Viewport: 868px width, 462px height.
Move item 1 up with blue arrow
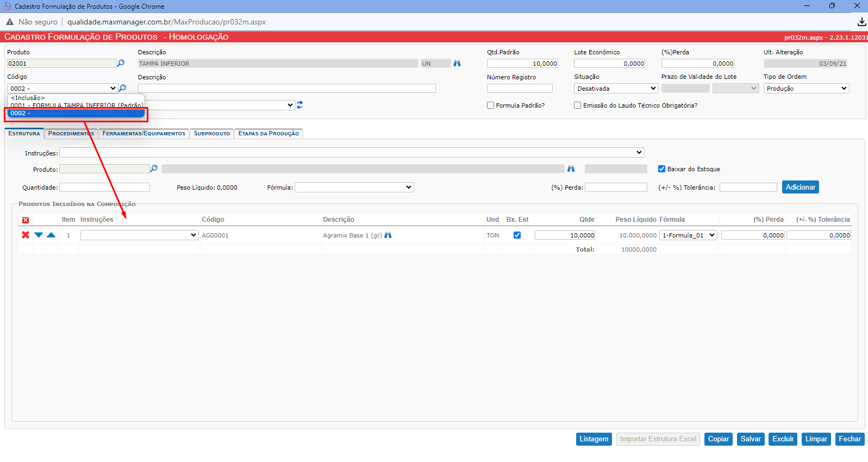click(51, 235)
